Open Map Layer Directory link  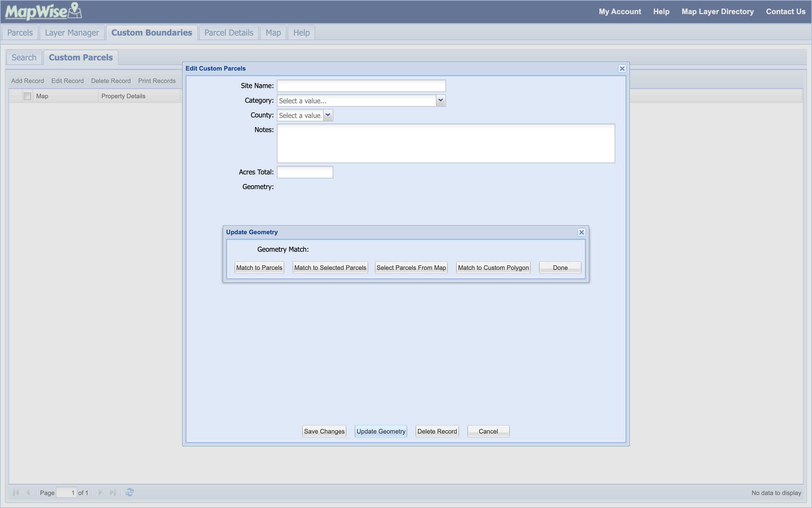717,11
